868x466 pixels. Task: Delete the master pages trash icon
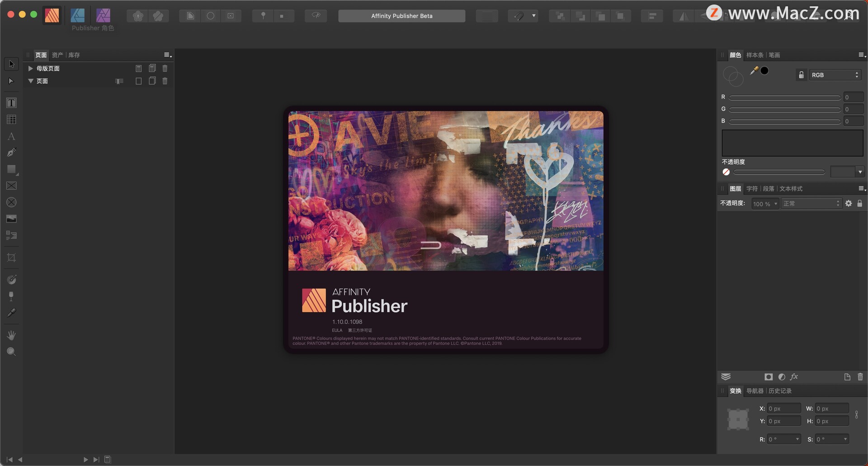tap(165, 68)
